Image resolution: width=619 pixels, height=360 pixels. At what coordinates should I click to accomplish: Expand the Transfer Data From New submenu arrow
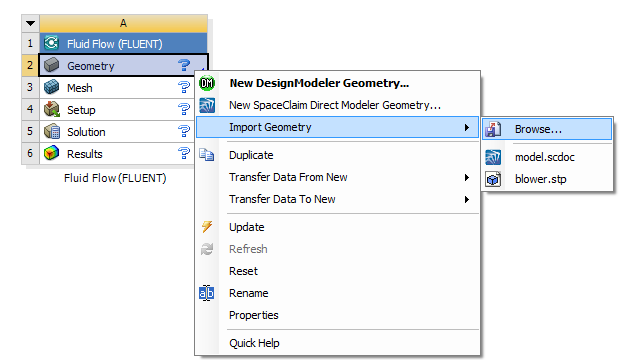[x=467, y=178]
